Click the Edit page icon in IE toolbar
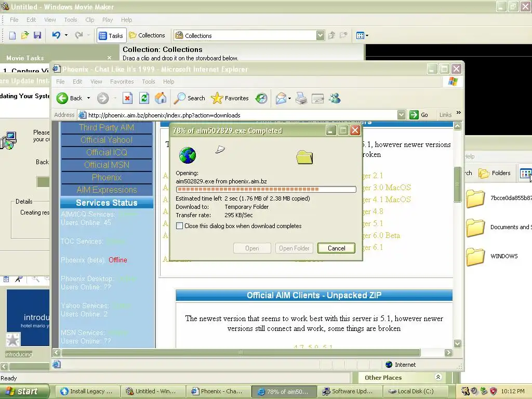Image resolution: width=532 pixels, height=399 pixels. [317, 99]
